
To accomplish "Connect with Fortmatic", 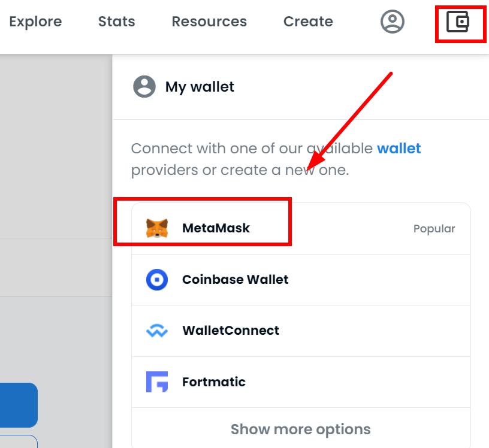I will (x=301, y=382).
